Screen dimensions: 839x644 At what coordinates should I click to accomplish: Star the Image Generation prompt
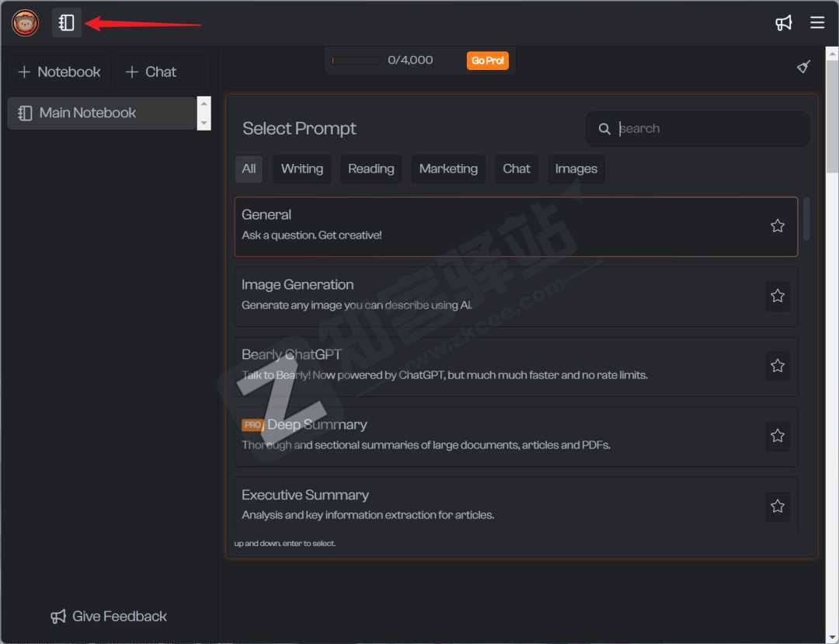click(x=777, y=296)
